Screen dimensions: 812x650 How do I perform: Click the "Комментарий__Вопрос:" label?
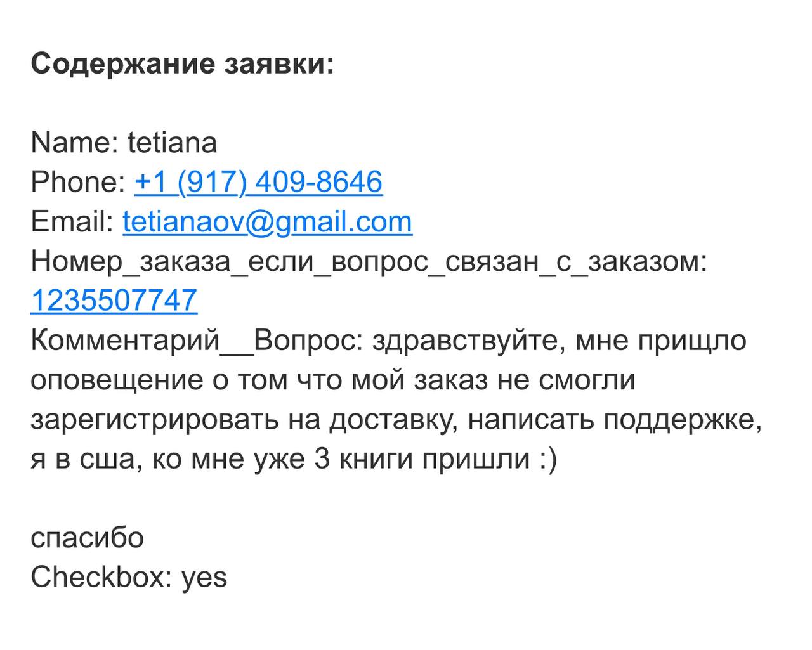click(x=195, y=340)
